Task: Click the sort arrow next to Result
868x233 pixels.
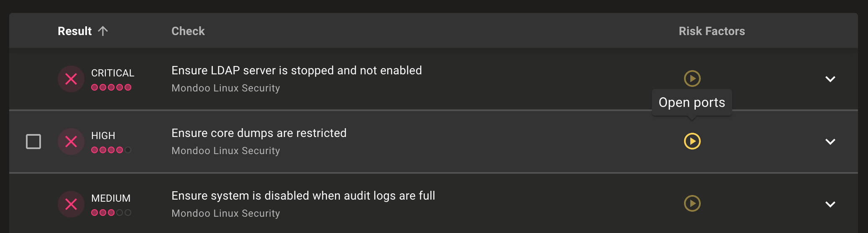Action: click(103, 31)
